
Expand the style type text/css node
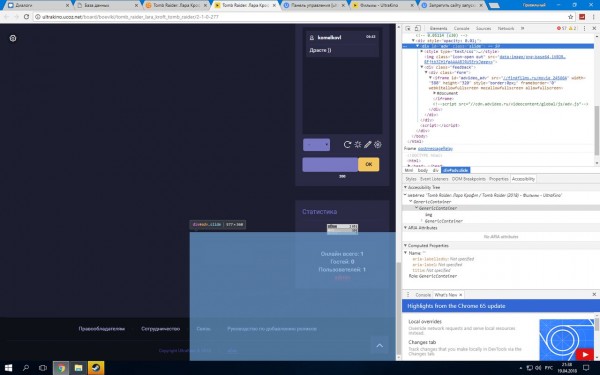point(422,51)
